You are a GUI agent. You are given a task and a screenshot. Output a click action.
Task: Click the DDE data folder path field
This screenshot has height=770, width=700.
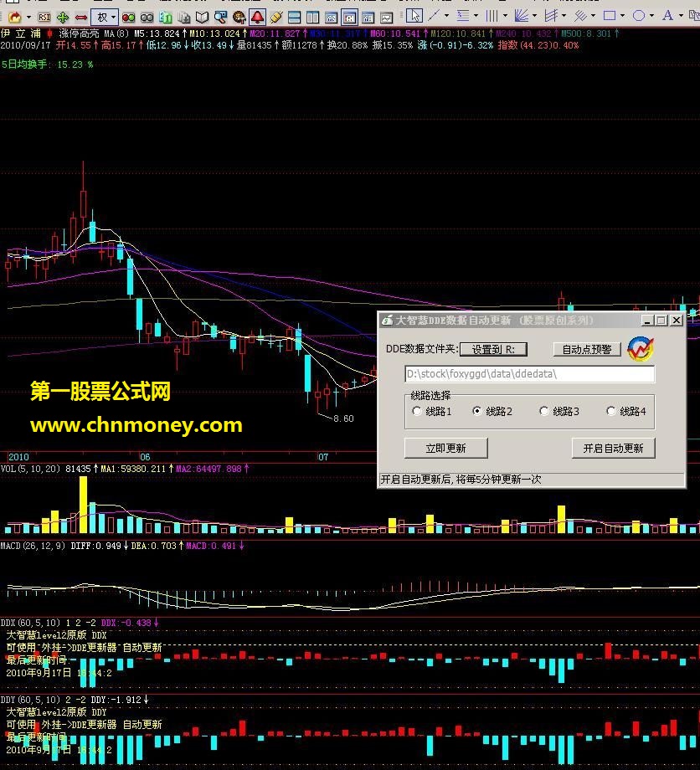pyautogui.click(x=529, y=374)
